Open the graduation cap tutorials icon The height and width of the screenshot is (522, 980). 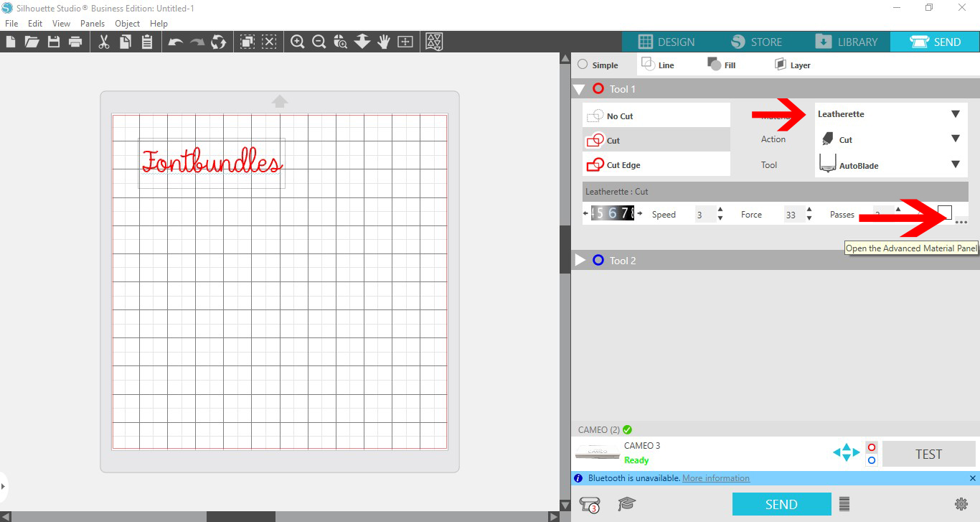(x=627, y=504)
